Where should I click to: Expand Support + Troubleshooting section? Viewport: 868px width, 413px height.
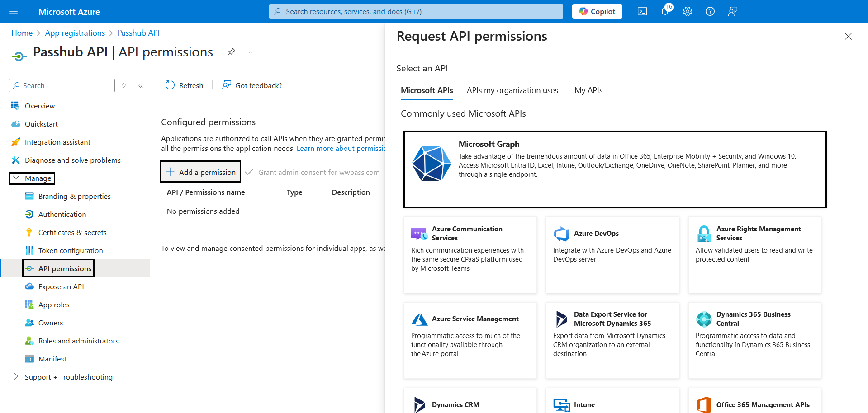pos(63,377)
